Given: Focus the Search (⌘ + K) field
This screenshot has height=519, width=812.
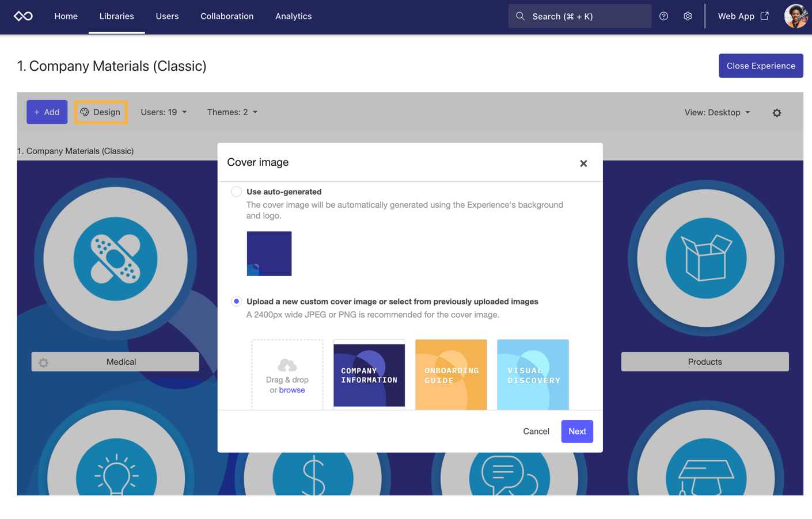Looking at the screenshot, I should (579, 16).
